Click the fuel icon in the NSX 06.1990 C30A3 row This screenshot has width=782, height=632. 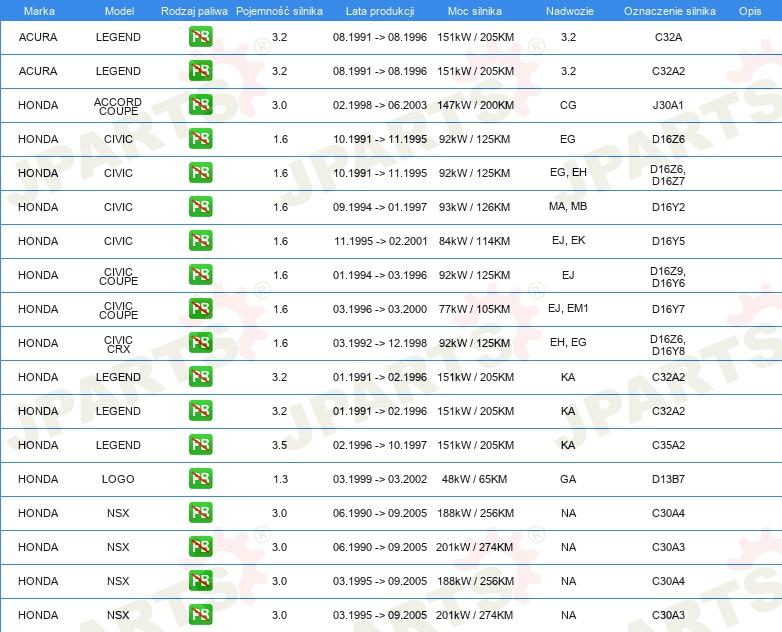coord(200,547)
